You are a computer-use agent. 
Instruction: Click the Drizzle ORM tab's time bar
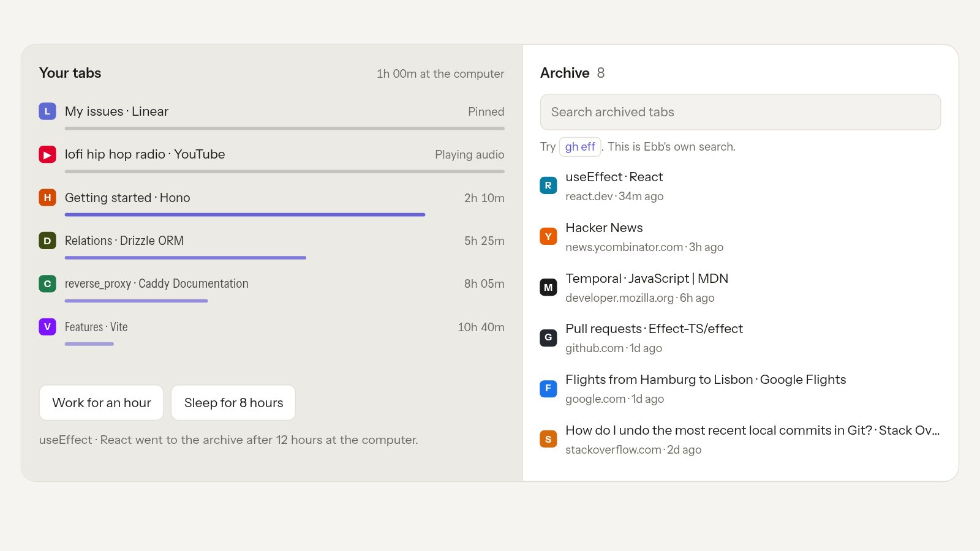(186, 258)
